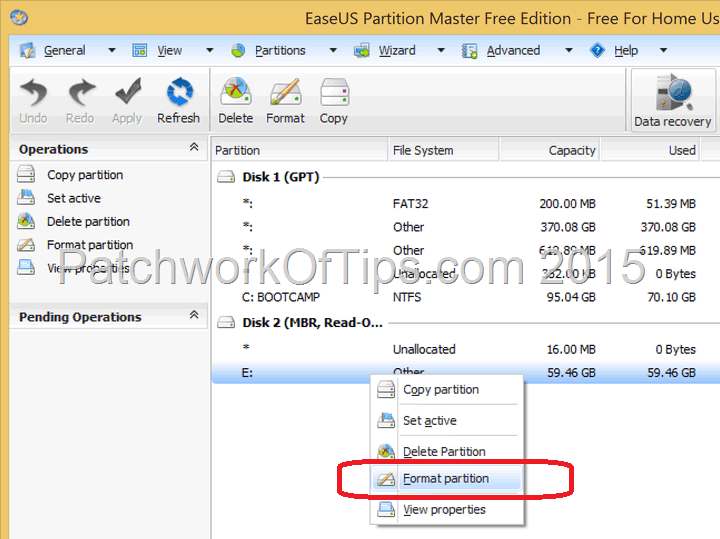Click the Copy toolbar icon
The width and height of the screenshot is (720, 539).
click(334, 92)
